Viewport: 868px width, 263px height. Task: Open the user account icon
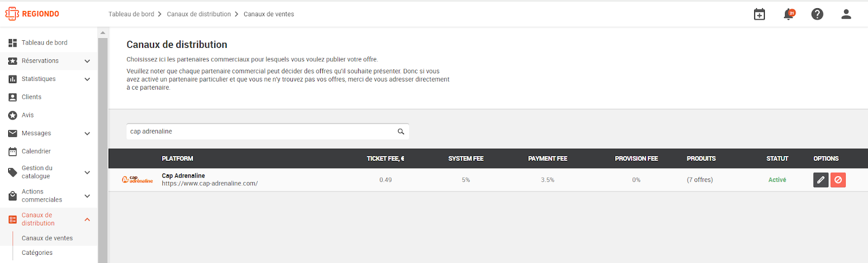coord(846,14)
